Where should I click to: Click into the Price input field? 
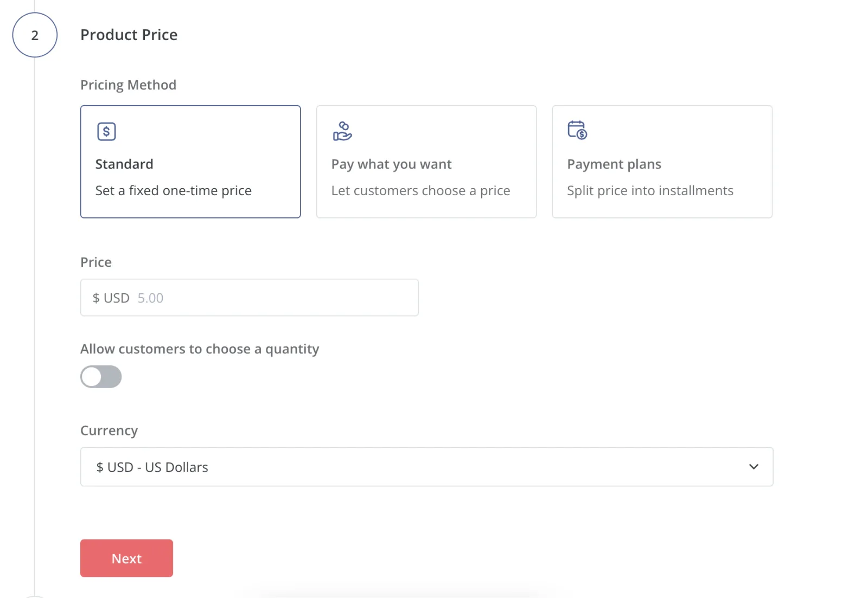[x=271, y=298]
